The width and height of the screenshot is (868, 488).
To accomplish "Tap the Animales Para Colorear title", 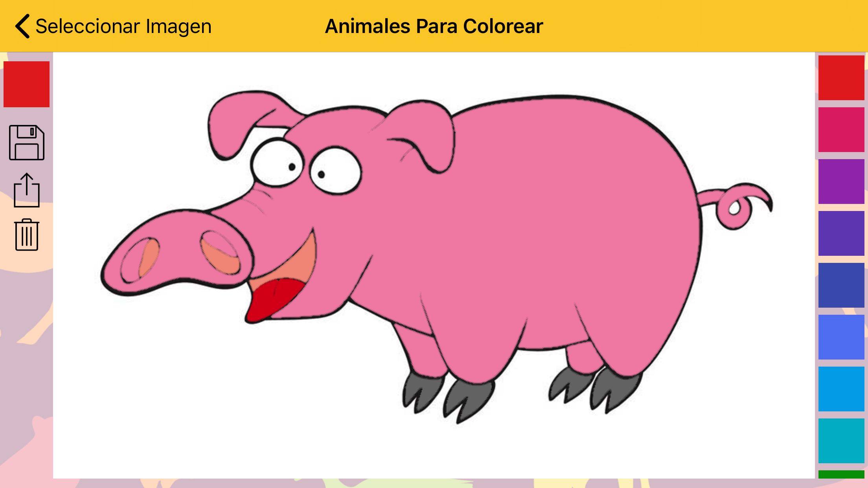I will coord(434,26).
